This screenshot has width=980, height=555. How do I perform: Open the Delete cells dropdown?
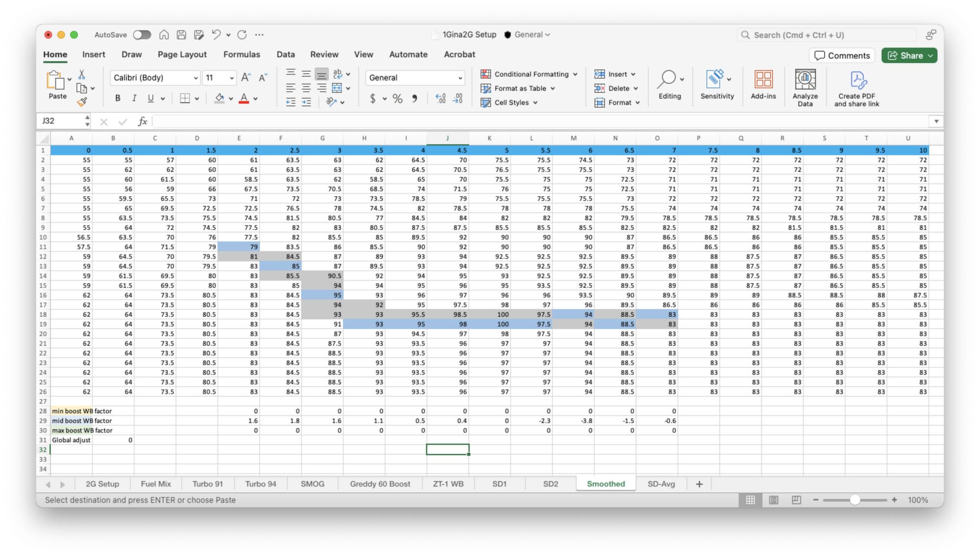click(x=616, y=88)
